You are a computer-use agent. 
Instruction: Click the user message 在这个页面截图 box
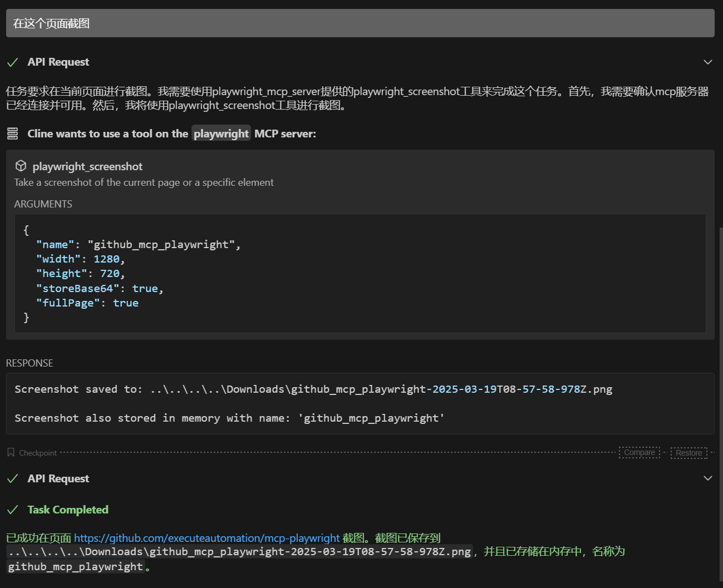pyautogui.click(x=360, y=23)
